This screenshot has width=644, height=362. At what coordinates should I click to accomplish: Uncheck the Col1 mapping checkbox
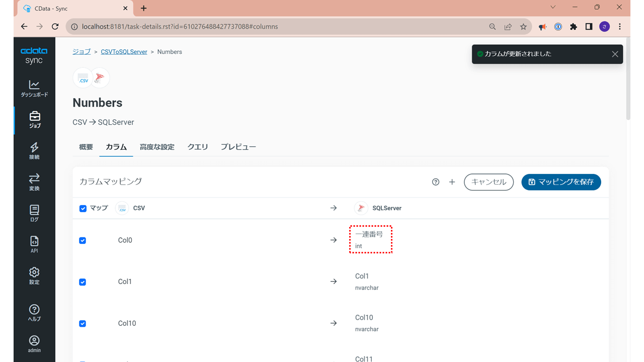click(x=83, y=282)
